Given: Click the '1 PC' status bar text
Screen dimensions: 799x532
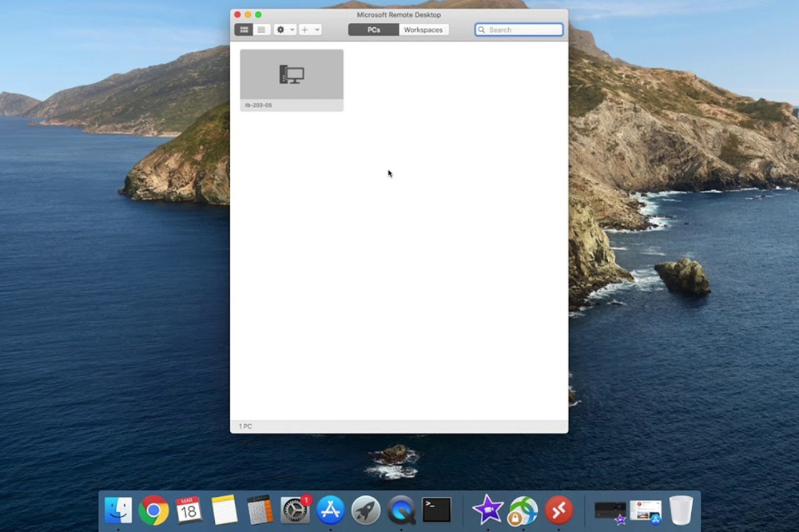Looking at the screenshot, I should [x=245, y=427].
